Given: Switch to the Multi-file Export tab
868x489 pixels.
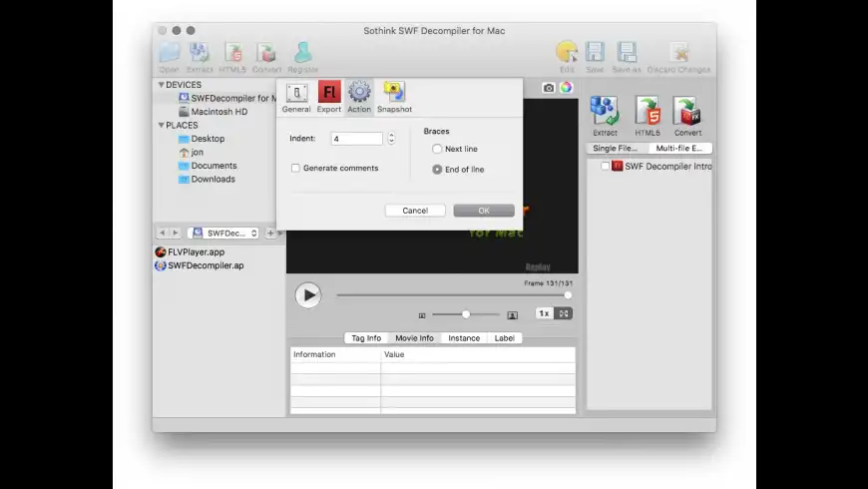Looking at the screenshot, I should click(x=679, y=148).
